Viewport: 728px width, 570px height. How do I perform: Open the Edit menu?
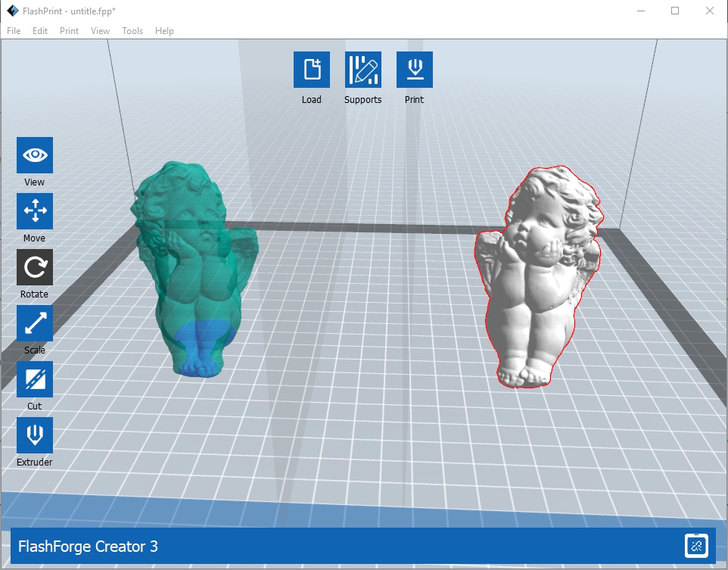tap(40, 31)
